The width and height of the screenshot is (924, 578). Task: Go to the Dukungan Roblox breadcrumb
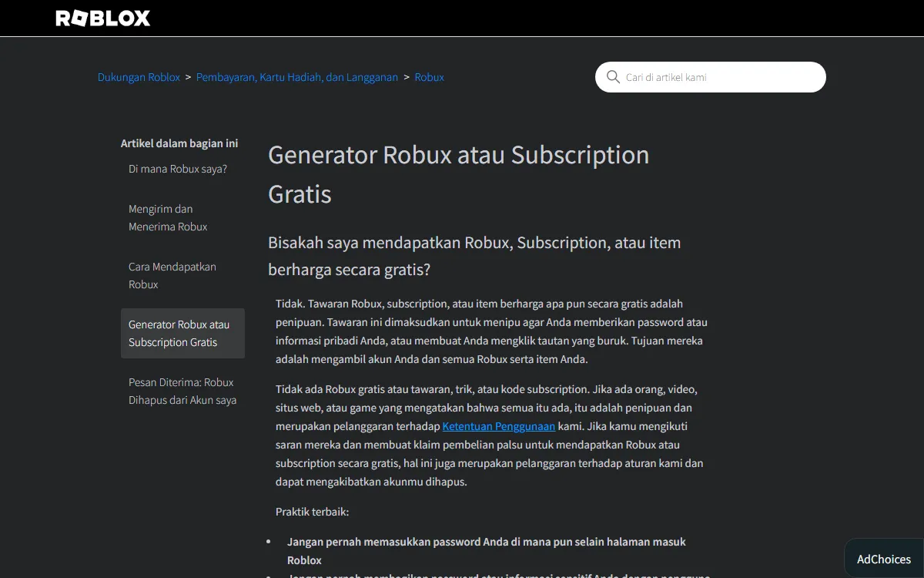139,77
